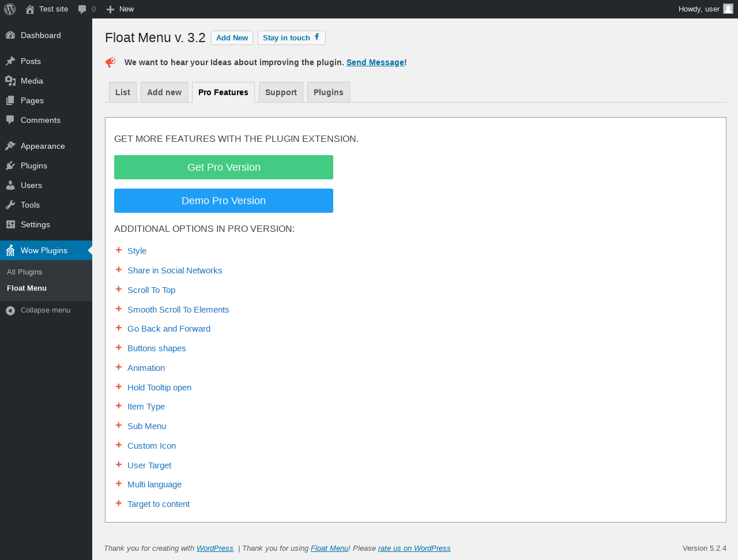The width and height of the screenshot is (738, 560).
Task: Click the Appearance paintbrush icon
Action: pyautogui.click(x=10, y=146)
